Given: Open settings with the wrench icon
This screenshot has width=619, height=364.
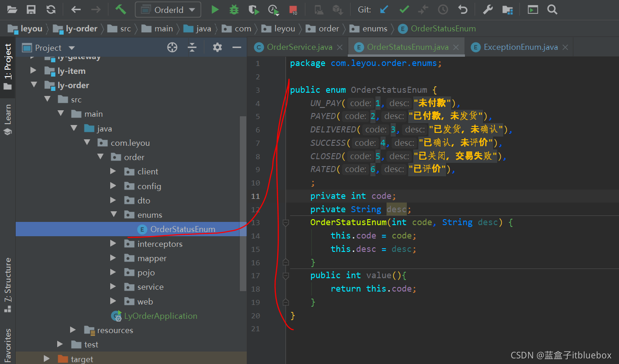Looking at the screenshot, I should tap(488, 9).
